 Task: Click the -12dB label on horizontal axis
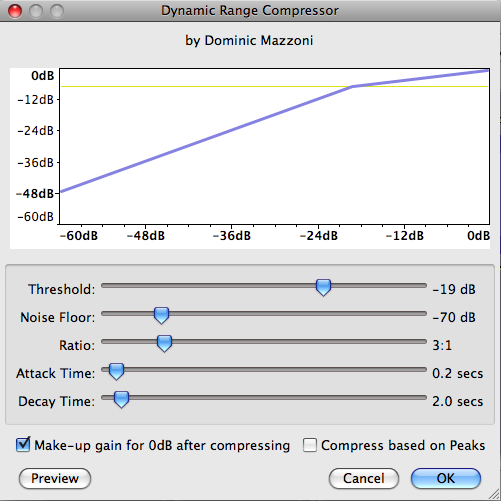click(x=405, y=236)
